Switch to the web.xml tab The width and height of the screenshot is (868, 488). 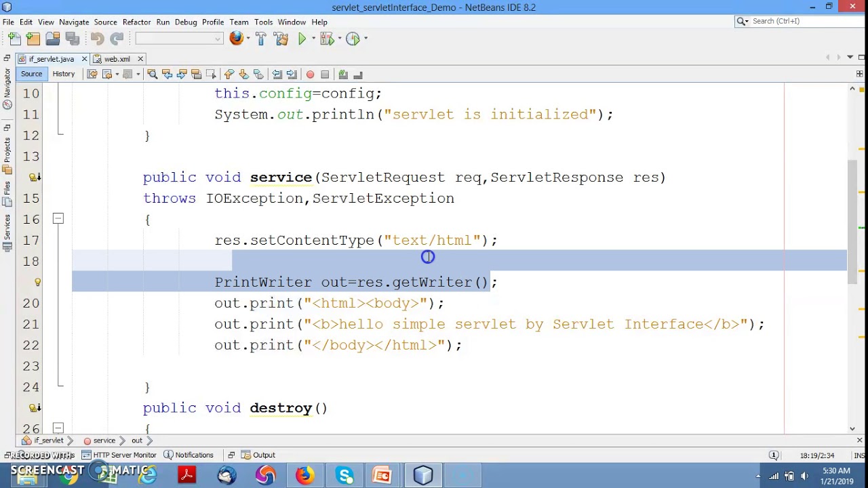pos(117,59)
